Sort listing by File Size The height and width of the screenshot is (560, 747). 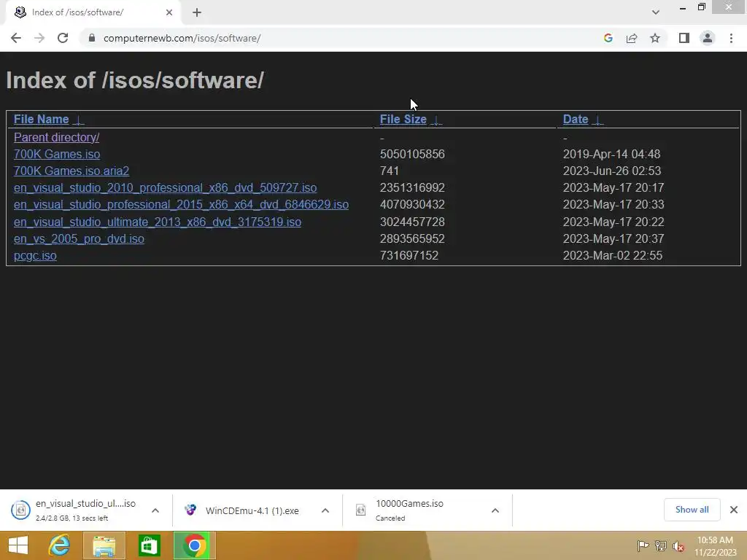click(403, 119)
